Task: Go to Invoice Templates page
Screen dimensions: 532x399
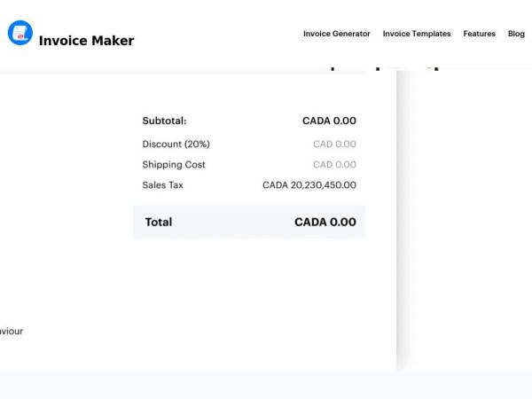Action: click(417, 34)
